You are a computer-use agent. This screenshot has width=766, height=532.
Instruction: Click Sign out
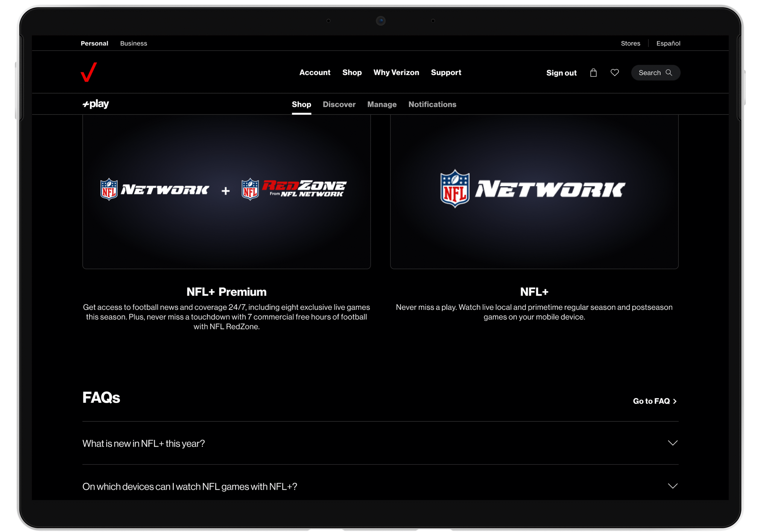click(561, 73)
